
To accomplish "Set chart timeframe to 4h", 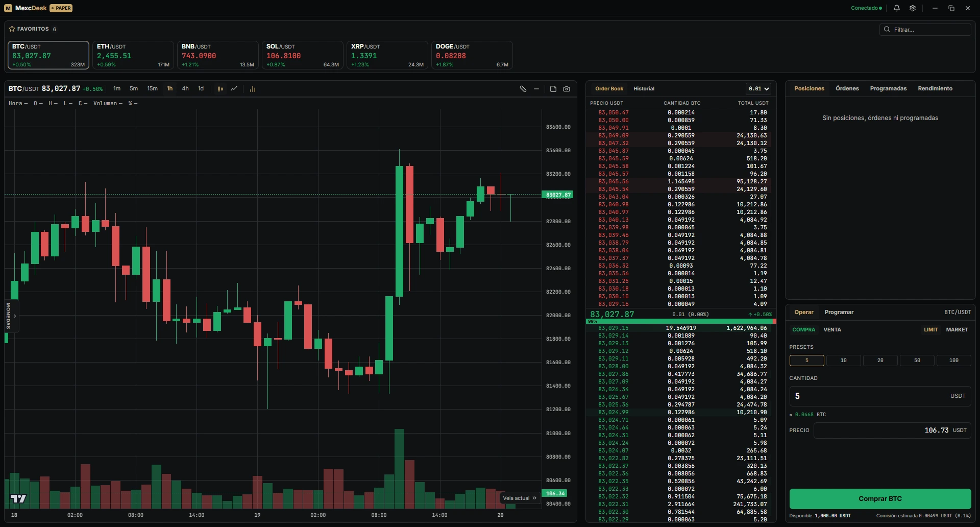I will 185,89.
